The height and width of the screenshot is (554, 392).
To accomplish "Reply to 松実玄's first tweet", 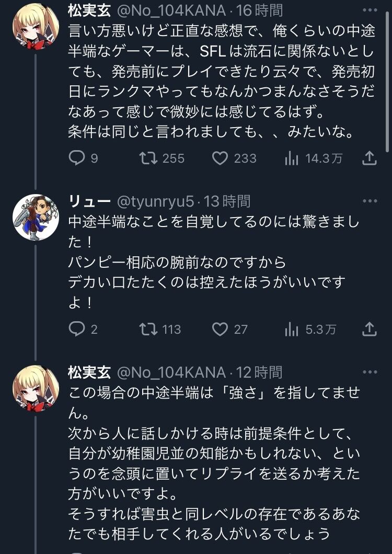I will (x=77, y=158).
